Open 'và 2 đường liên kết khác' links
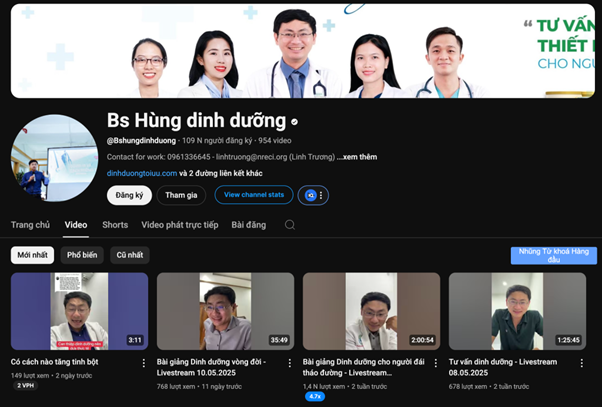 pos(221,173)
